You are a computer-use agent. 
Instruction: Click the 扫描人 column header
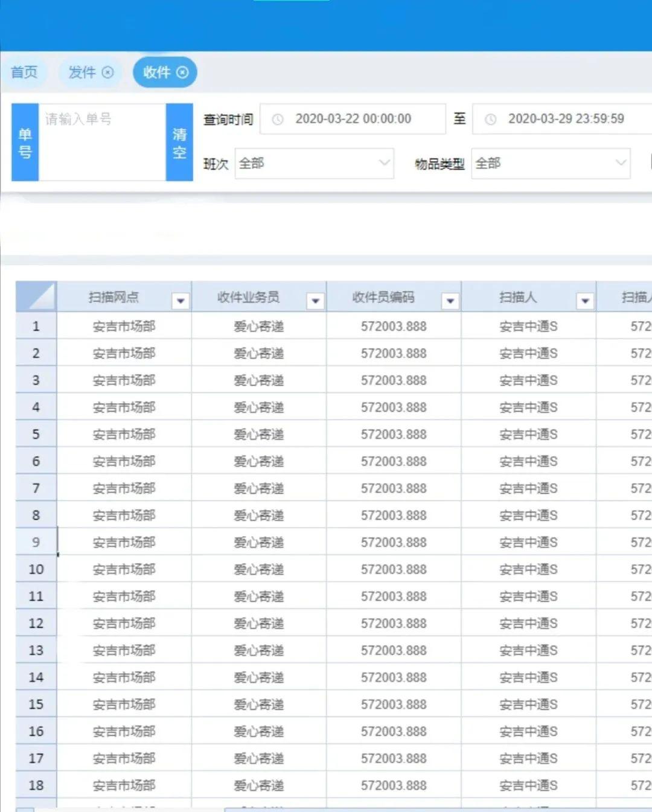[x=529, y=296]
